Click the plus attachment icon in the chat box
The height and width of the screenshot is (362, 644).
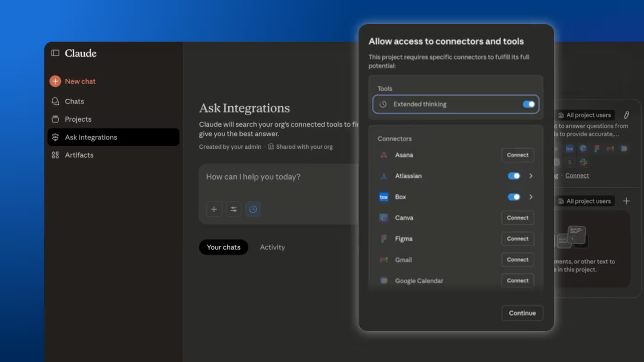tap(214, 209)
